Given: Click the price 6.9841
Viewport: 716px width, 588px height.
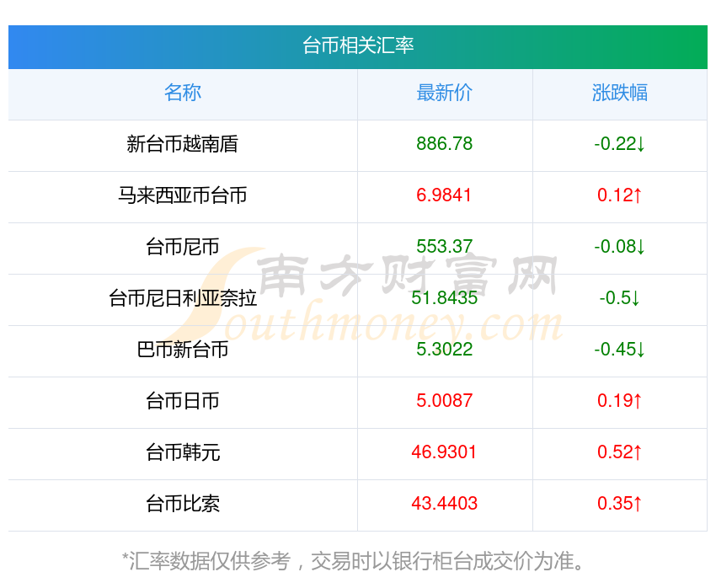Looking at the screenshot, I should [444, 195].
